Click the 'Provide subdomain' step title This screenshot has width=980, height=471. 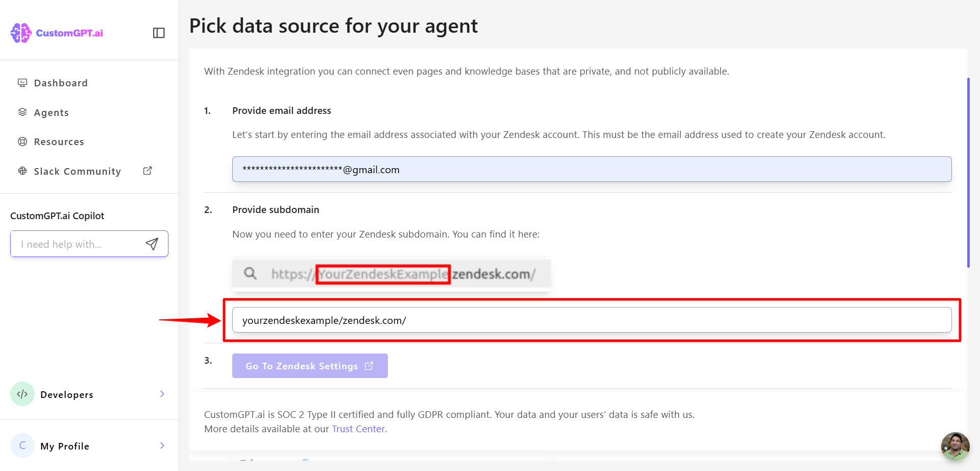point(276,210)
